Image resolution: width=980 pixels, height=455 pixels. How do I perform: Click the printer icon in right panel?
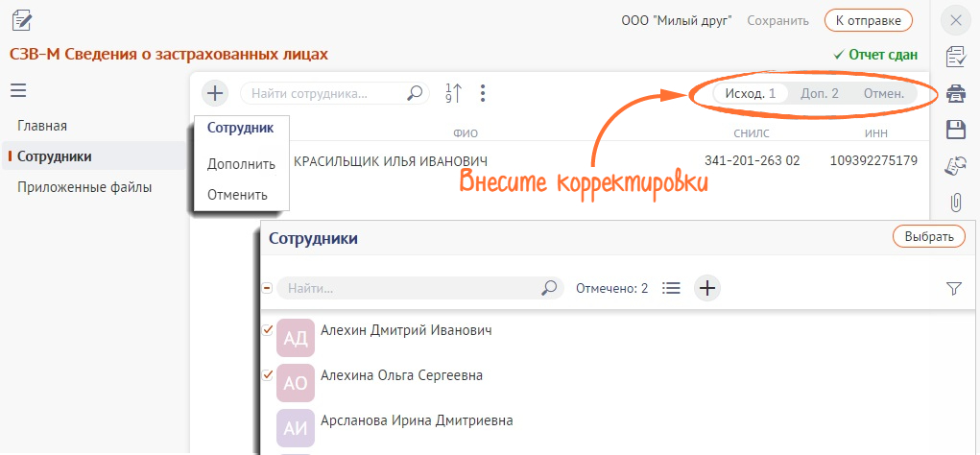tap(955, 94)
